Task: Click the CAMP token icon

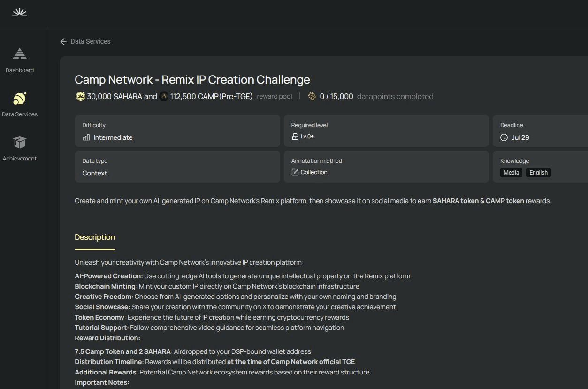Action: click(164, 96)
